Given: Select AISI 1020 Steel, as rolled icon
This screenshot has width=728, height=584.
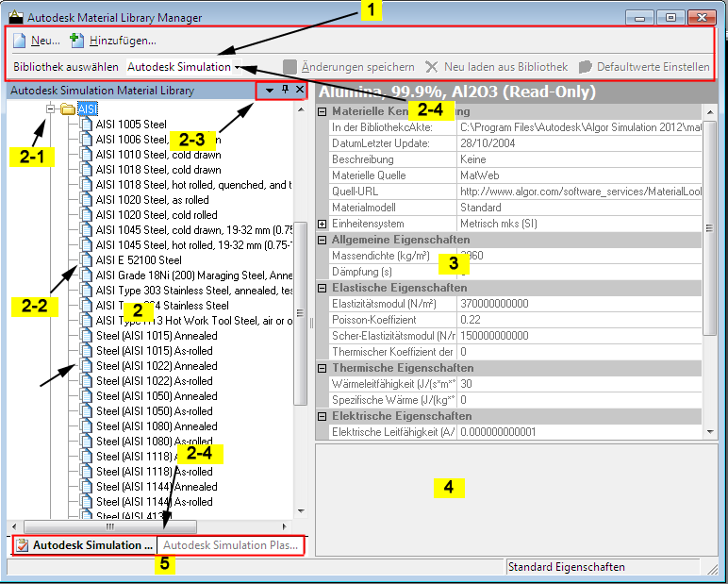Looking at the screenshot, I should coord(87,200).
